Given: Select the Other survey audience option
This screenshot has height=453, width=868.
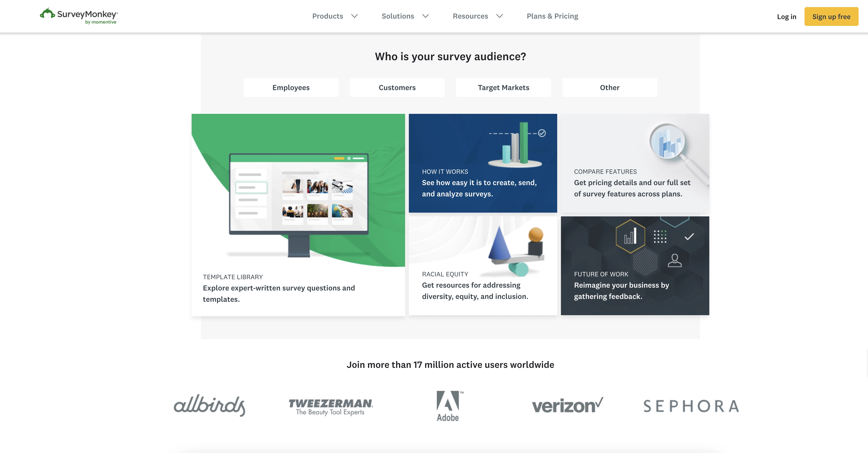Looking at the screenshot, I should pyautogui.click(x=610, y=87).
